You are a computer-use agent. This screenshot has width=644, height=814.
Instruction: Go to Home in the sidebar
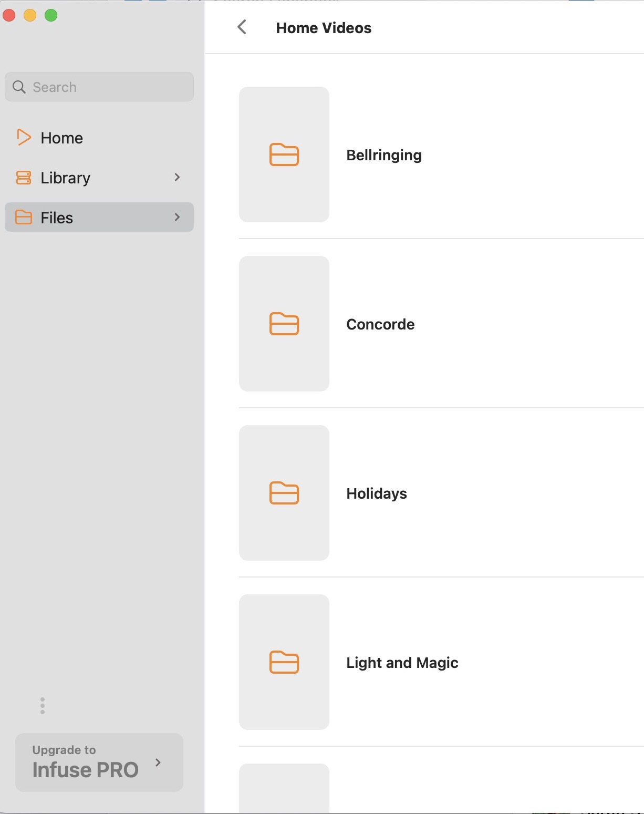pos(99,138)
